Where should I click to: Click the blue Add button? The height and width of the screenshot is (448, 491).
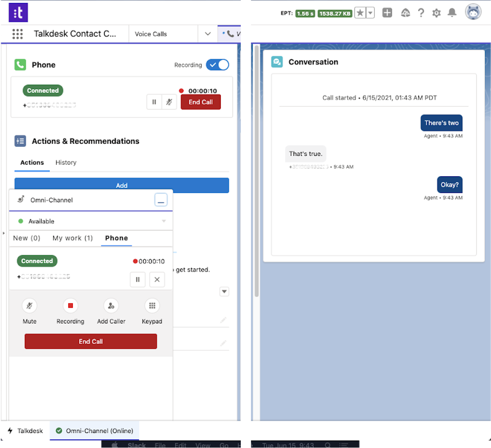[x=122, y=185]
